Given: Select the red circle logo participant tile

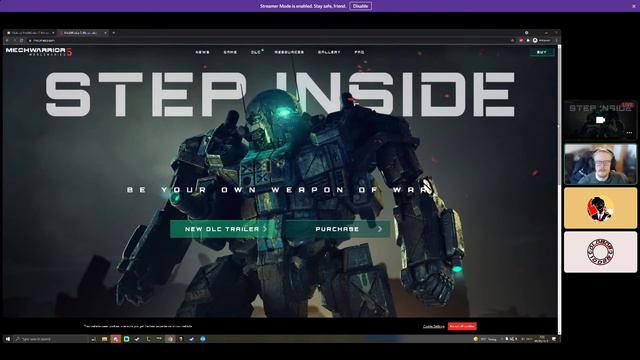Looking at the screenshot, I should [x=600, y=252].
